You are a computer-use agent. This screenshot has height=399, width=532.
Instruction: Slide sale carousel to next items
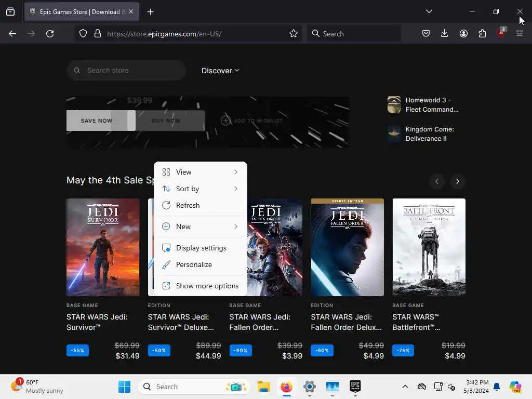458,181
